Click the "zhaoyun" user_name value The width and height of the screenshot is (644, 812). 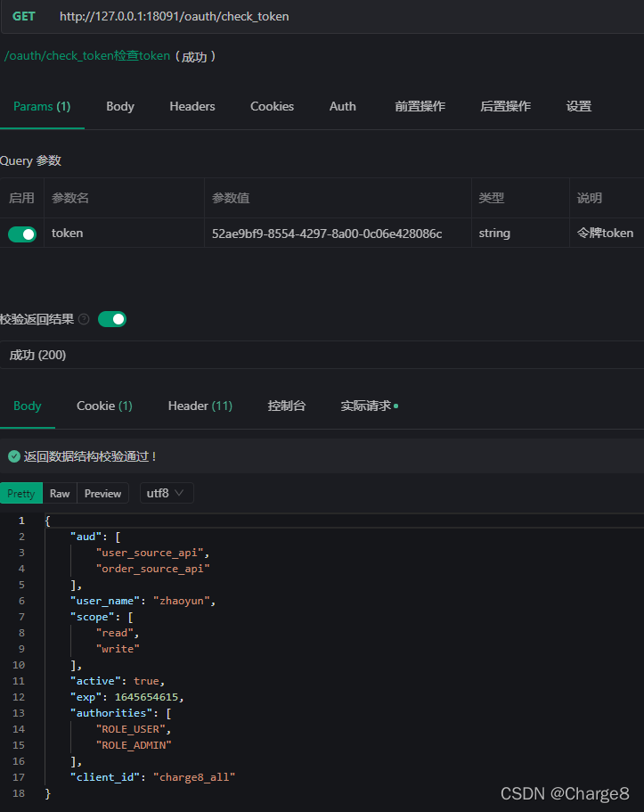pyautogui.click(x=182, y=602)
